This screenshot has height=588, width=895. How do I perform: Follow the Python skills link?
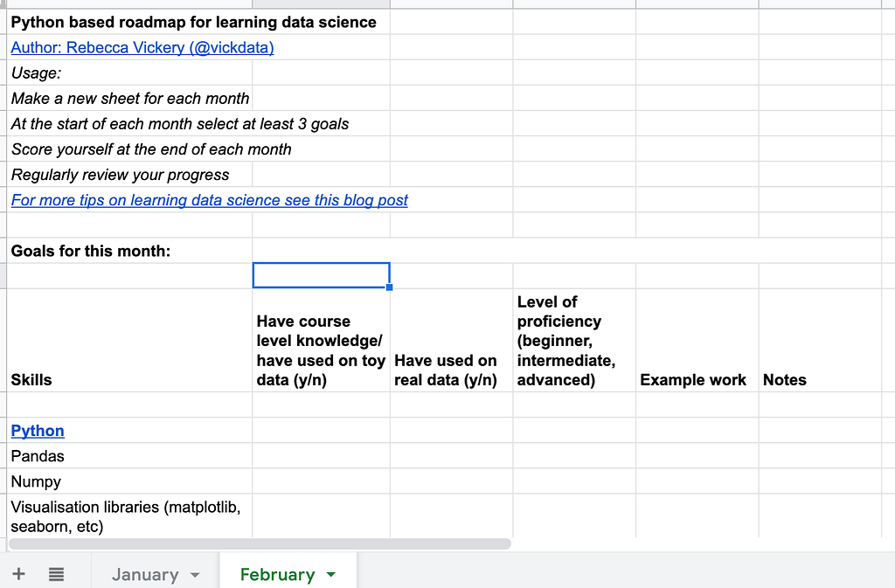[x=38, y=431]
